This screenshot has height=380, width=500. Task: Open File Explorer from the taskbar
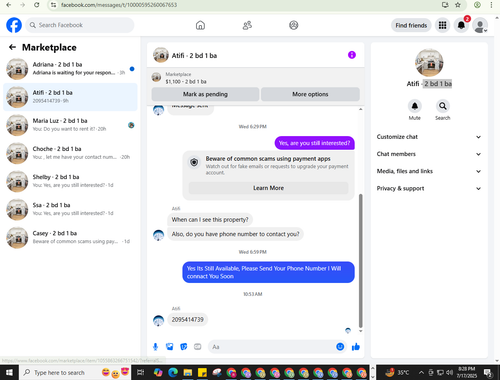188,372
